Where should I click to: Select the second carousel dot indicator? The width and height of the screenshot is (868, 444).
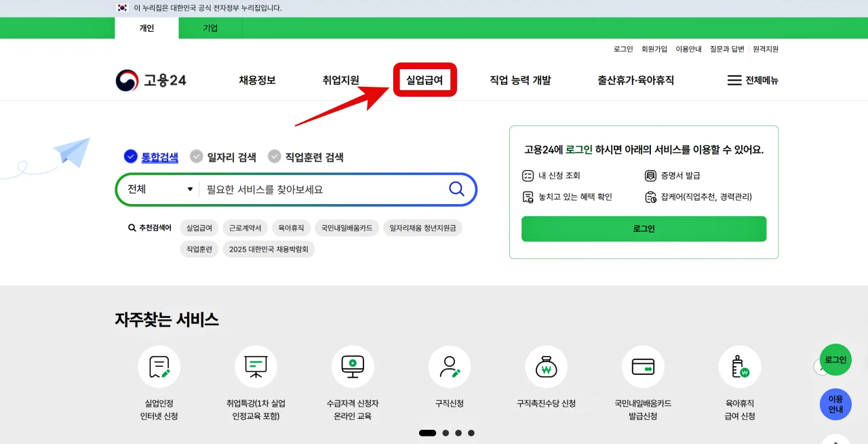pos(446,432)
